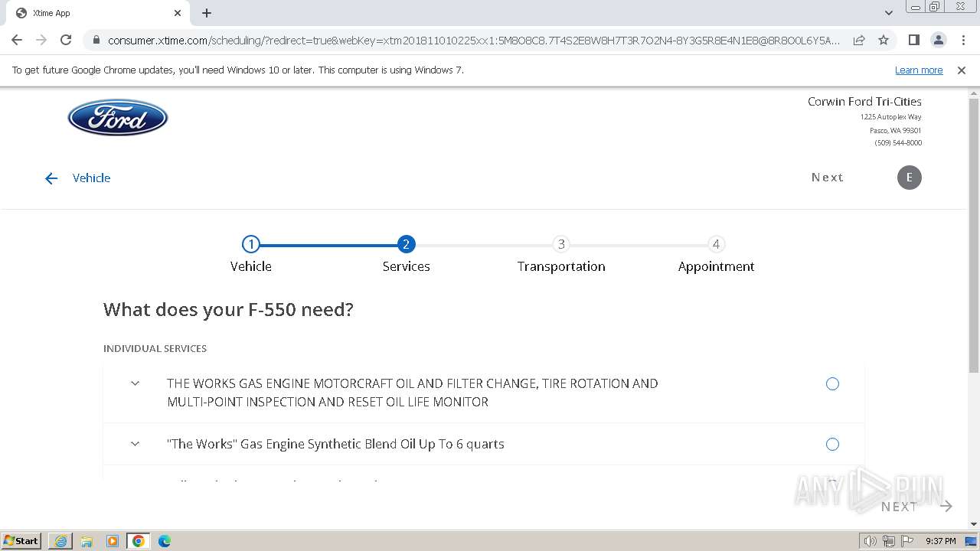Click the network tray icon
This screenshot has width=980, height=551.
pos(888,541)
